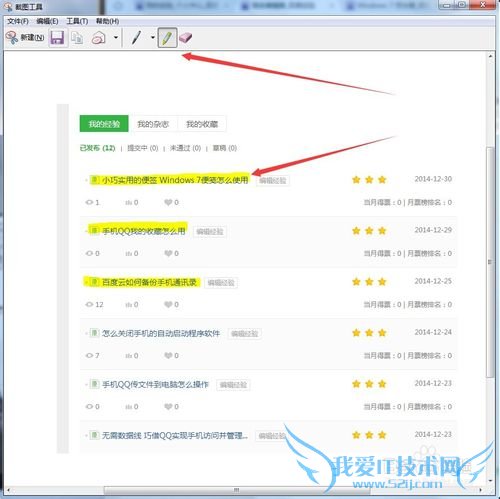This screenshot has height=499, width=500.
Task: Click the heart icon under 手机QQ传文件到电脑怎么操作
Action: pos(168,407)
